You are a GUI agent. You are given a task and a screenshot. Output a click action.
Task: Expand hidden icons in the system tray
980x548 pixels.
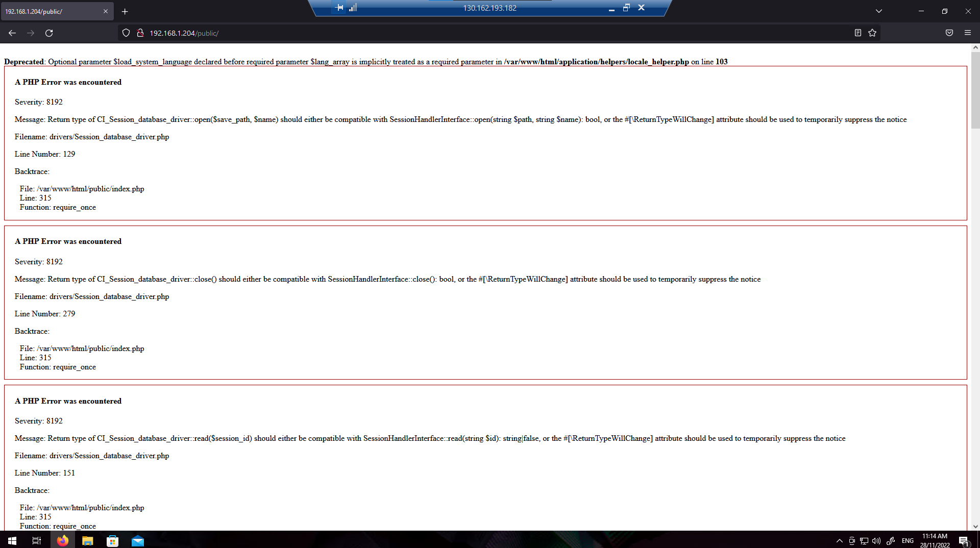tap(839, 540)
